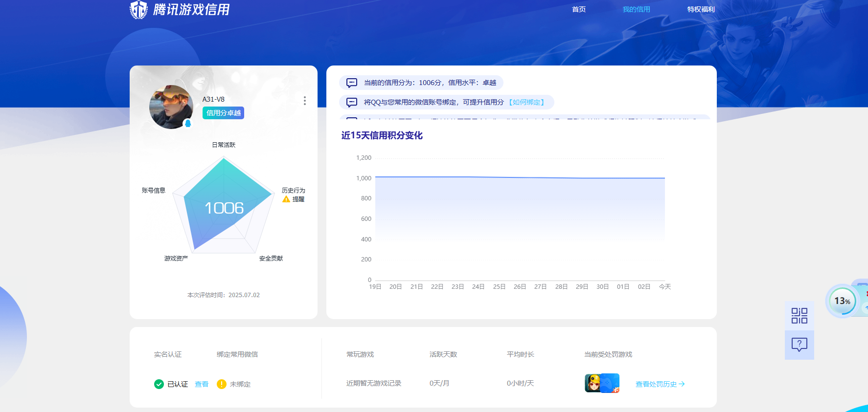Click the 安全贡献 radar label
This screenshot has height=412, width=868.
pyautogui.click(x=271, y=258)
